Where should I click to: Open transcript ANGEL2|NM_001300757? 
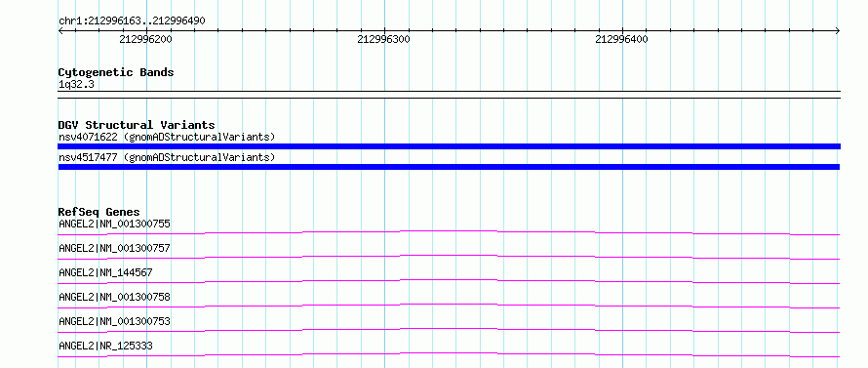(114, 248)
